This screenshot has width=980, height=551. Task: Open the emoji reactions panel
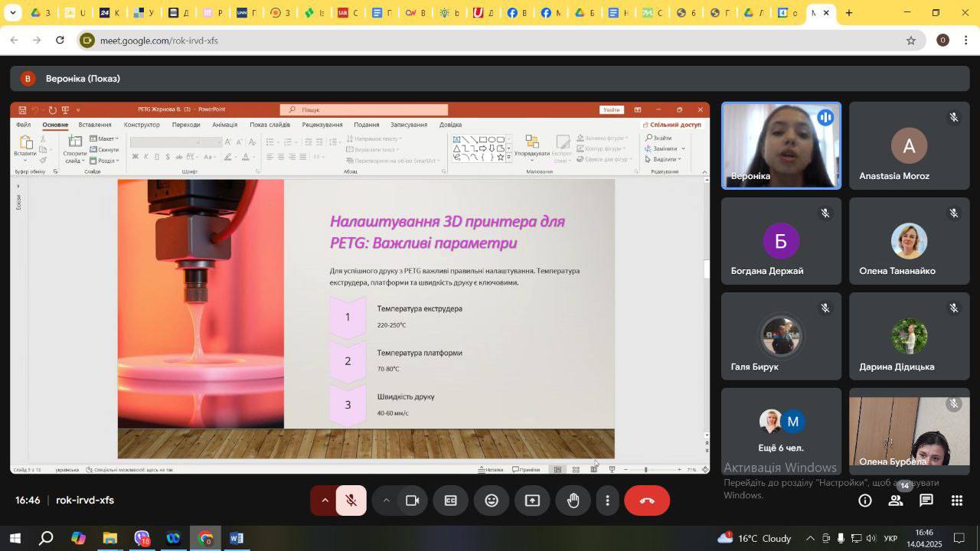click(x=492, y=500)
